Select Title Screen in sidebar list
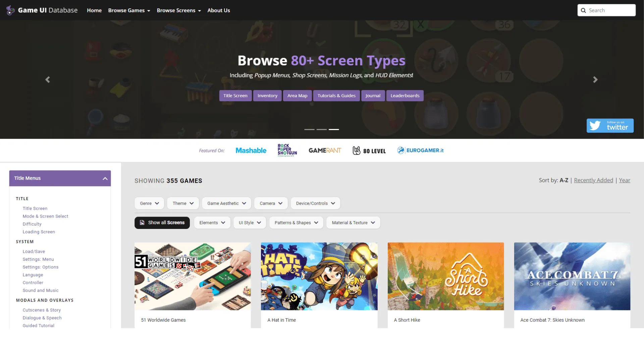The width and height of the screenshot is (644, 362). (35, 208)
